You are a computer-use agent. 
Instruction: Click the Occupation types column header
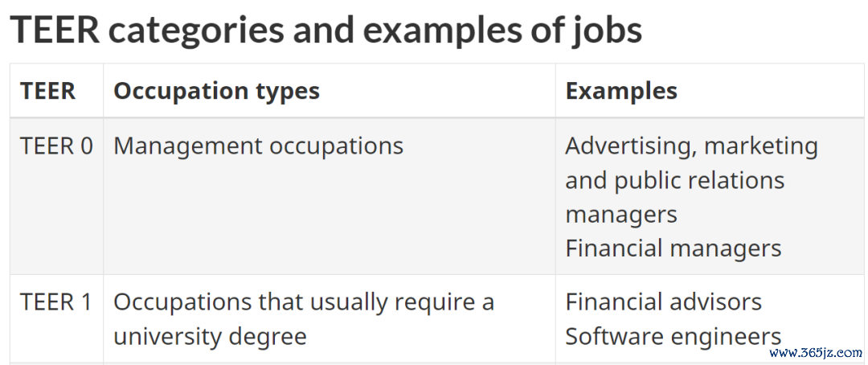click(x=216, y=92)
